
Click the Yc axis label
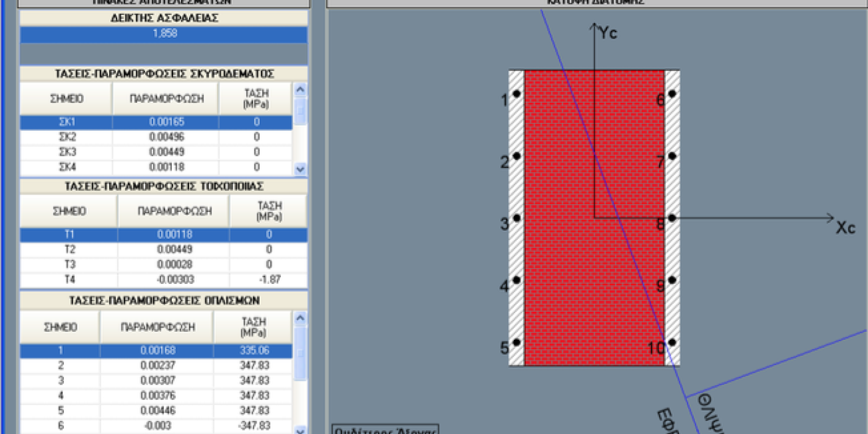pyautogui.click(x=608, y=33)
